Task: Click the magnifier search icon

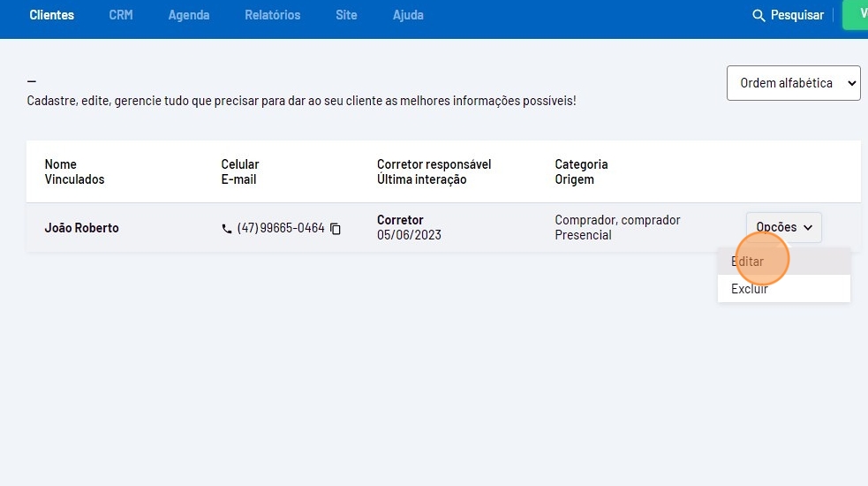Action: pyautogui.click(x=758, y=16)
